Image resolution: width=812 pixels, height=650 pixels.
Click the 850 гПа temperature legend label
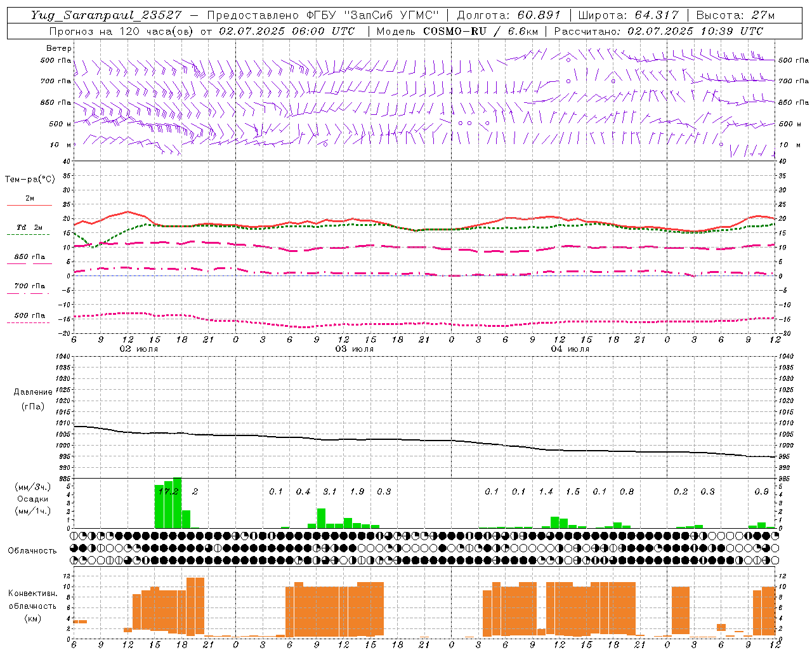pyautogui.click(x=30, y=256)
